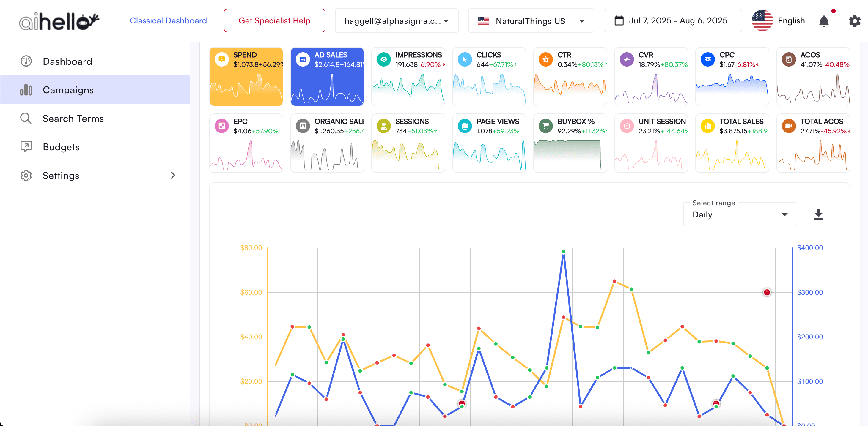This screenshot has height=426, width=868.
Task: Click the cursor icon on the Clicks card
Action: click(464, 59)
